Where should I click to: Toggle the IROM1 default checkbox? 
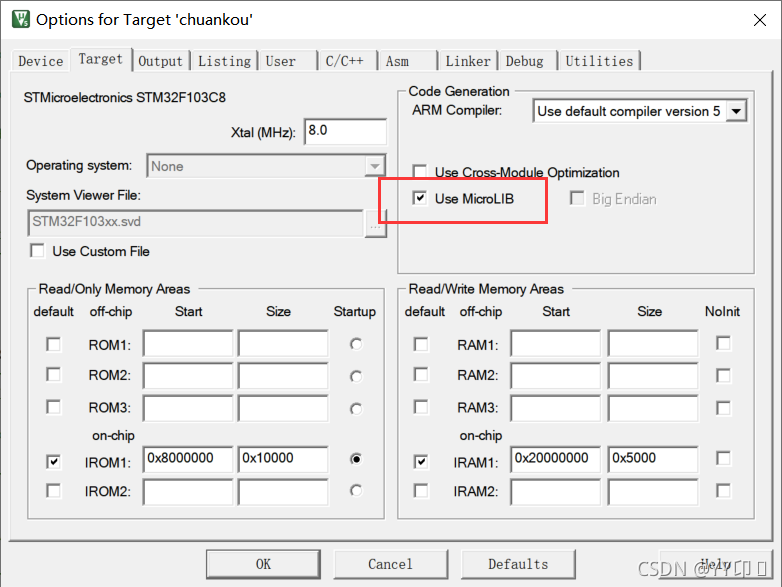click(x=53, y=462)
